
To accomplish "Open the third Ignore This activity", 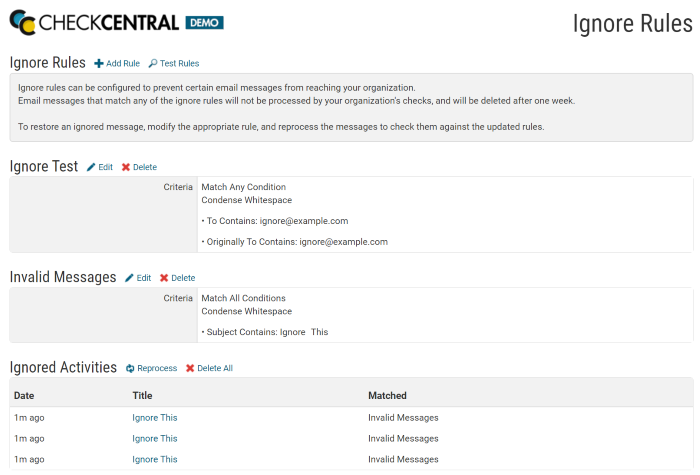I will 155,459.
